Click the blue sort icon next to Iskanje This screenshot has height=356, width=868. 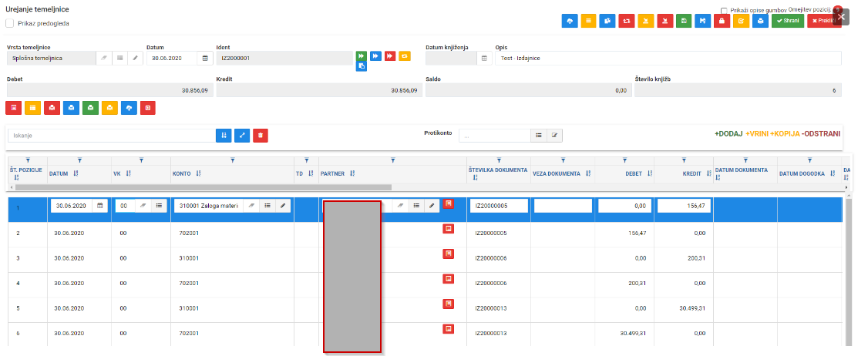pyautogui.click(x=224, y=135)
